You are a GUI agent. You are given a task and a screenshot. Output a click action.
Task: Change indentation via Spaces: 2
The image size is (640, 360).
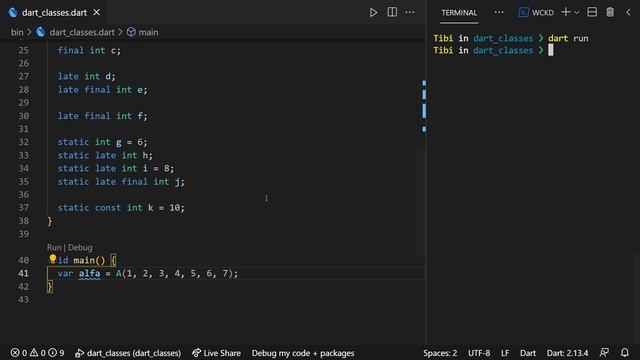(440, 353)
